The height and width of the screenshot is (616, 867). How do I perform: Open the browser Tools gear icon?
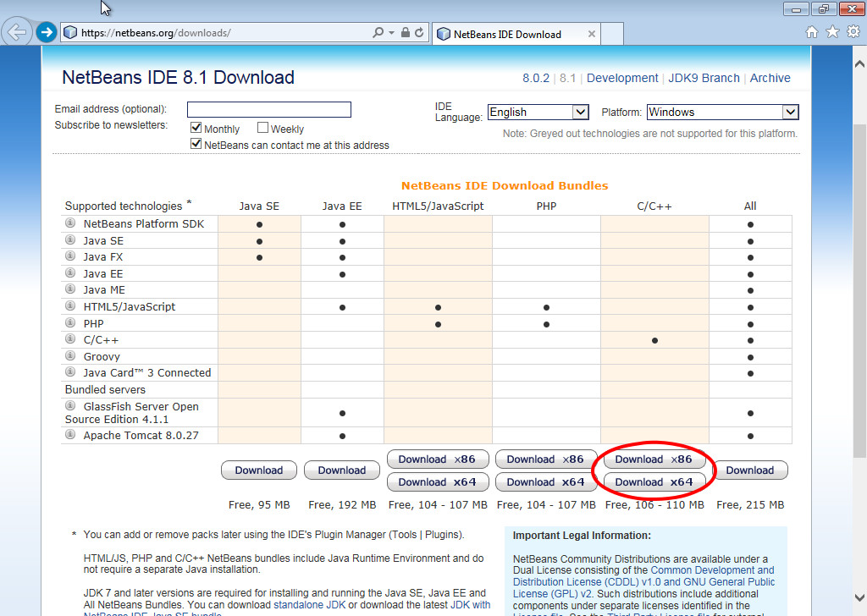pyautogui.click(x=852, y=32)
